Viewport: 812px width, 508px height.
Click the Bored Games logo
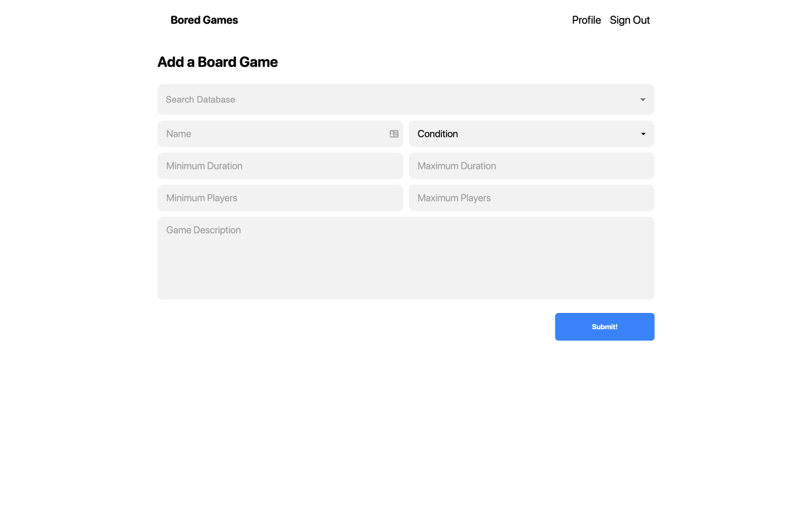(204, 20)
